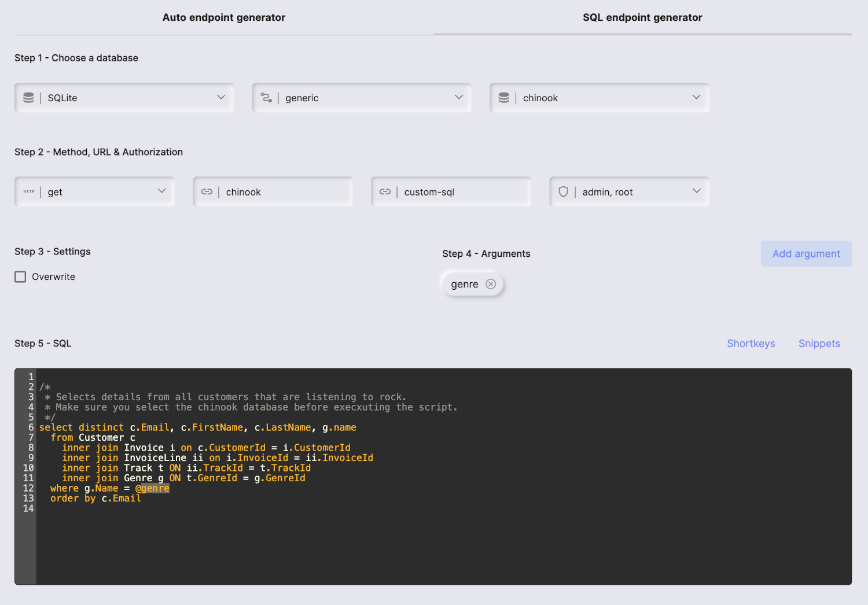Click the 'Make sure you select' comment line
This screenshot has width=868, height=605.
[251, 407]
